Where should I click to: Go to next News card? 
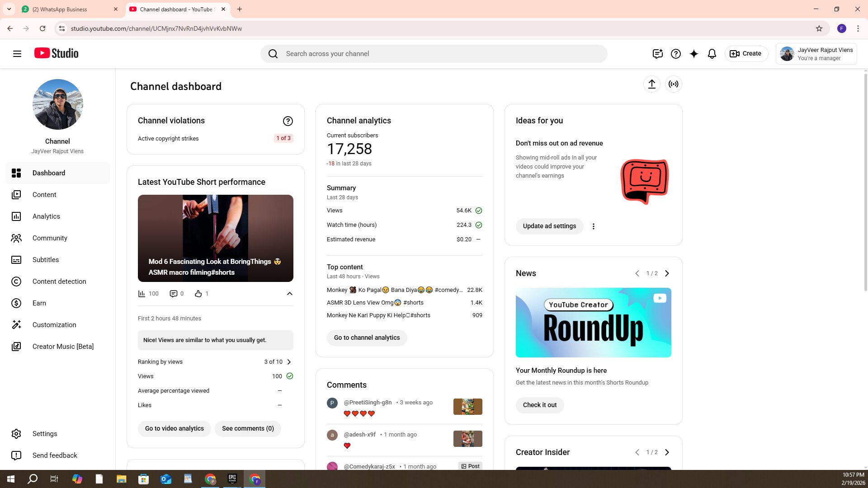[667, 273]
